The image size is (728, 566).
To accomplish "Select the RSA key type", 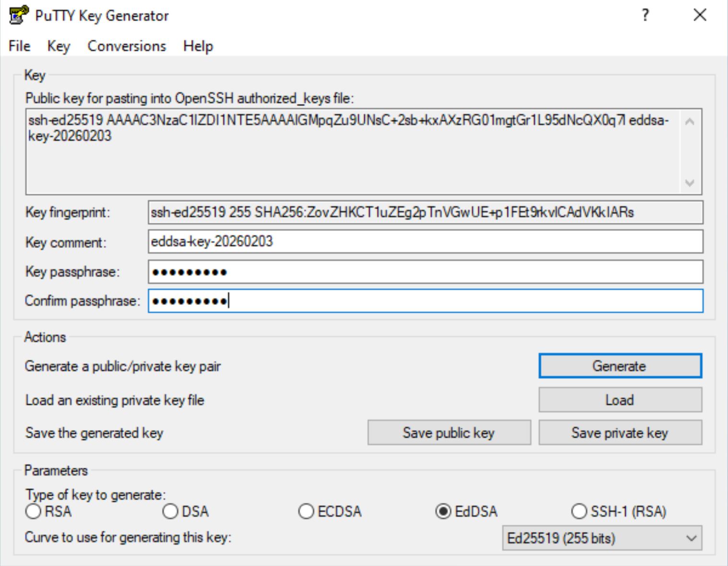I will pyautogui.click(x=33, y=511).
